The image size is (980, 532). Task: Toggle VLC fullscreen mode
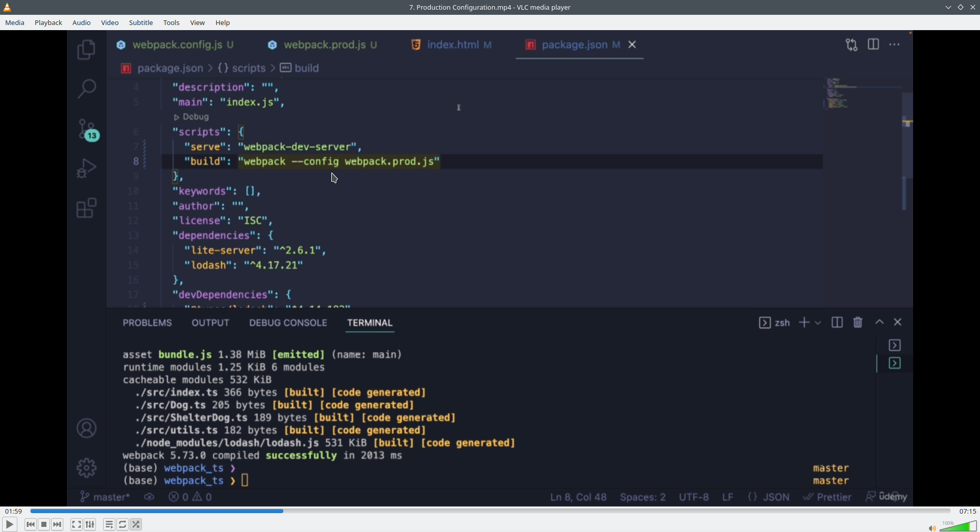pyautogui.click(x=77, y=524)
